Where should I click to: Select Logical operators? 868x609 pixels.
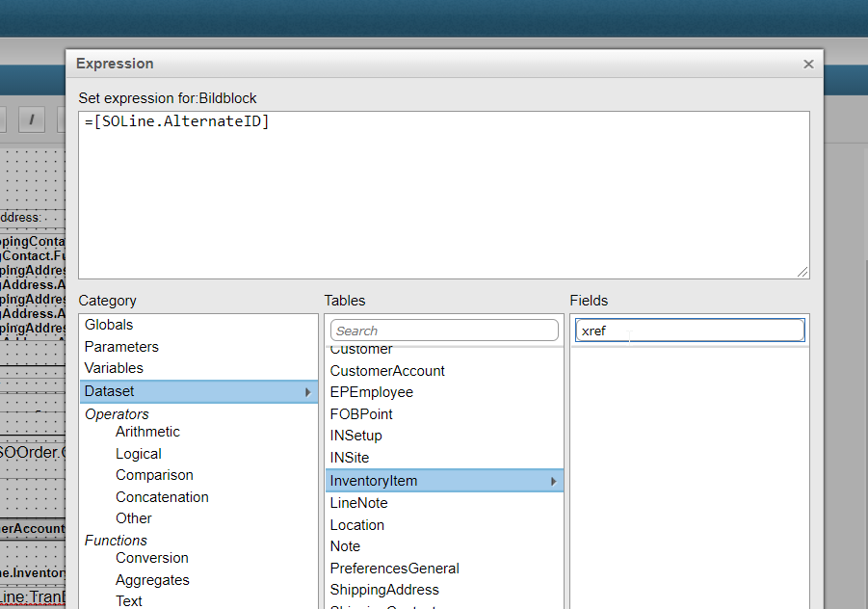pyautogui.click(x=139, y=454)
